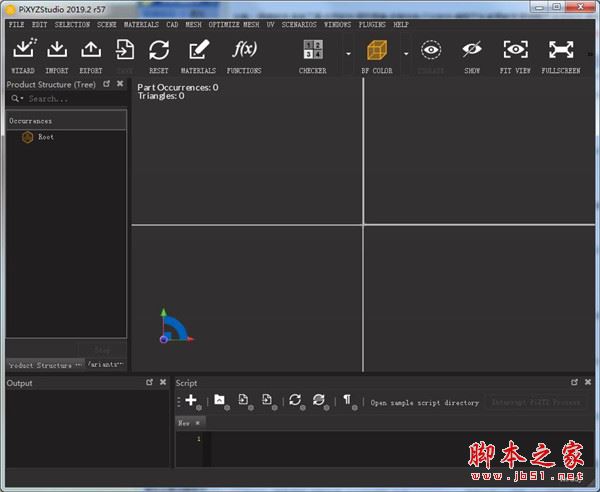Open the Materials menu
This screenshot has width=600, height=492.
pos(141,24)
